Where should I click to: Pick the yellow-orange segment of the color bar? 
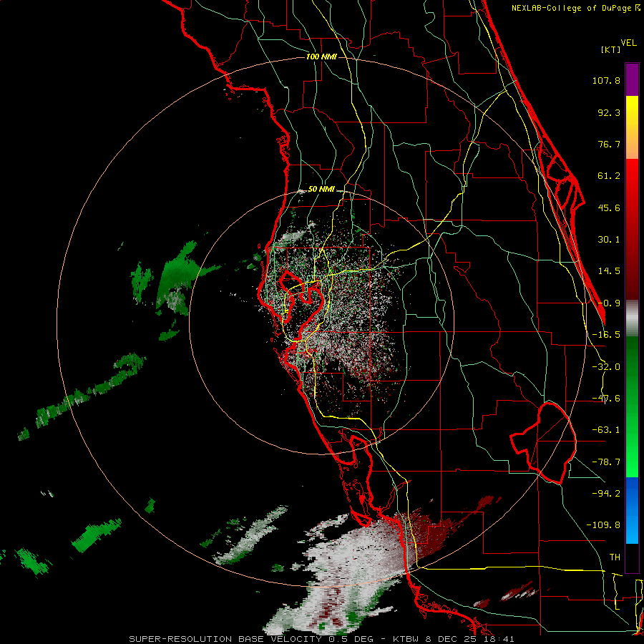632,127
